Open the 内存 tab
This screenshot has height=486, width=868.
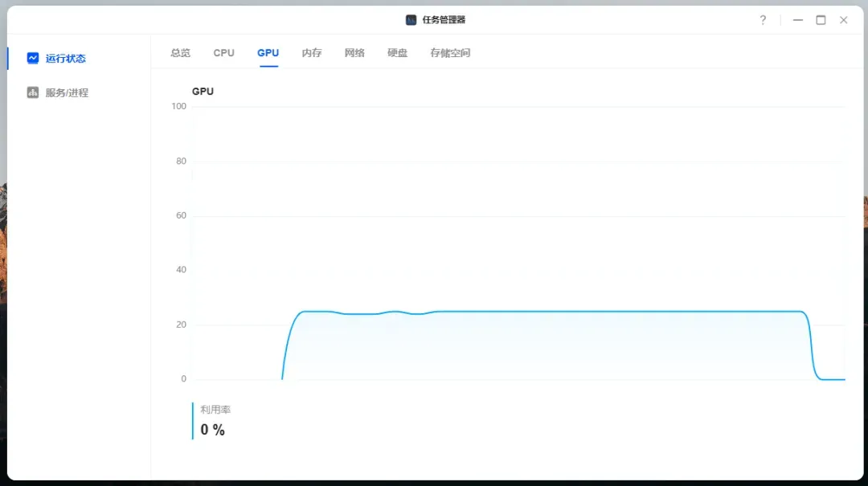[x=312, y=53]
